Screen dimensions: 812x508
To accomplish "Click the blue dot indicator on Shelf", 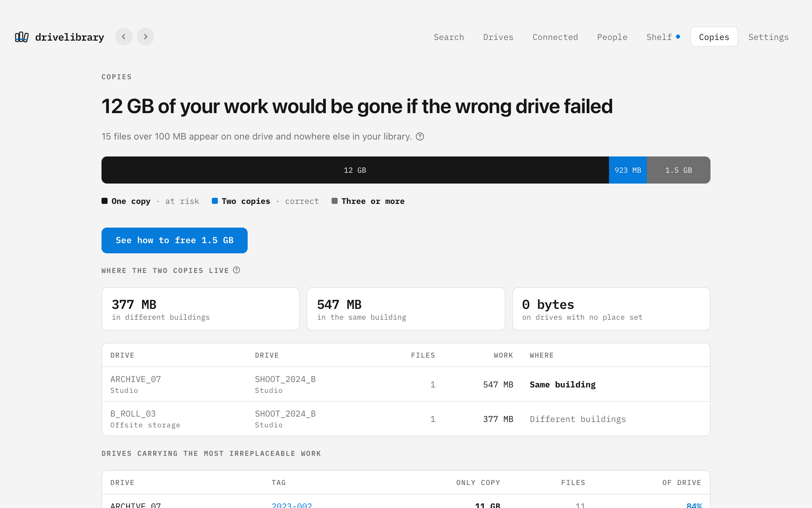I will (x=678, y=37).
